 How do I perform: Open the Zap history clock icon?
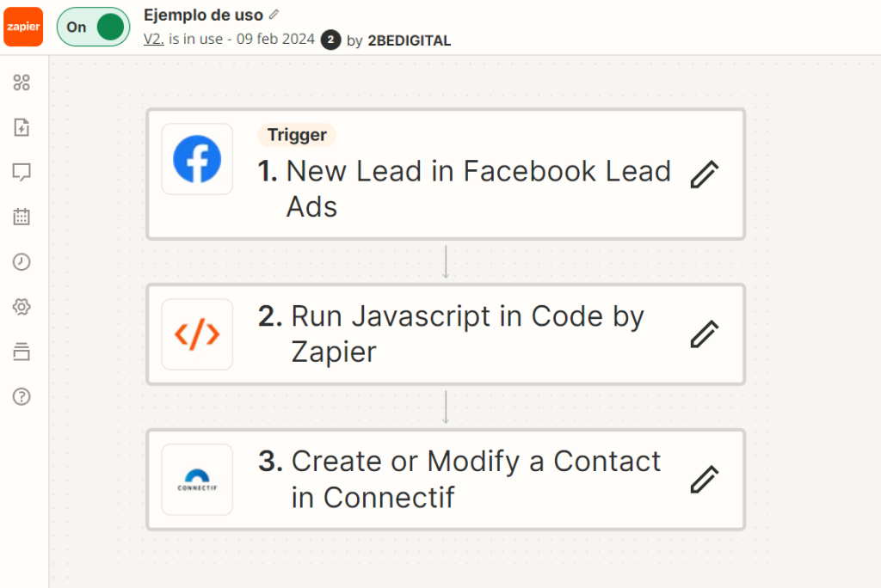[22, 262]
